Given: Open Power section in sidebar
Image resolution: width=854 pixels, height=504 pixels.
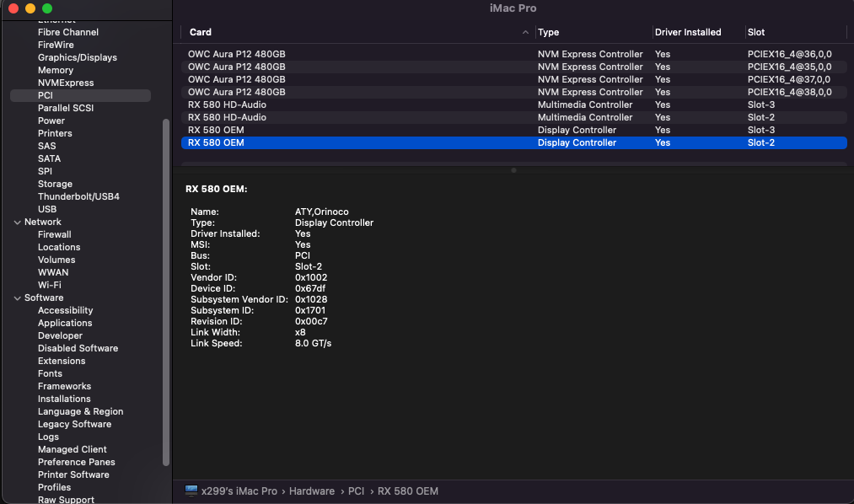Looking at the screenshot, I should pyautogui.click(x=51, y=121).
